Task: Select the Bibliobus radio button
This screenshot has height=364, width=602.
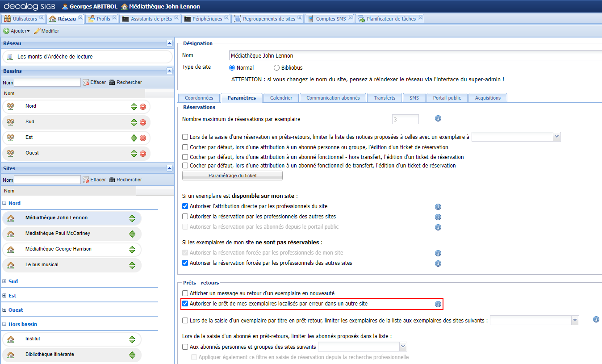Action: pos(276,67)
